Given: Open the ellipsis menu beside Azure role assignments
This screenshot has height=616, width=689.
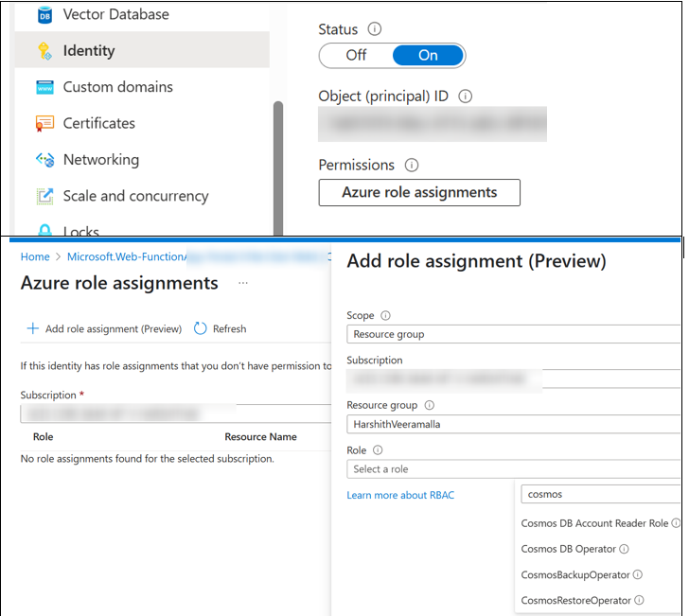Looking at the screenshot, I should point(243,283).
